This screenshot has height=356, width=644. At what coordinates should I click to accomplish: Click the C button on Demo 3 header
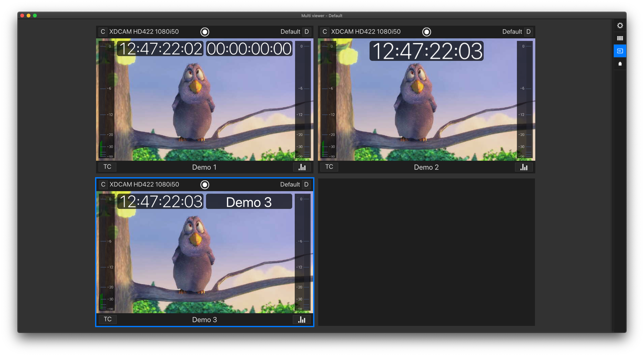pos(103,184)
